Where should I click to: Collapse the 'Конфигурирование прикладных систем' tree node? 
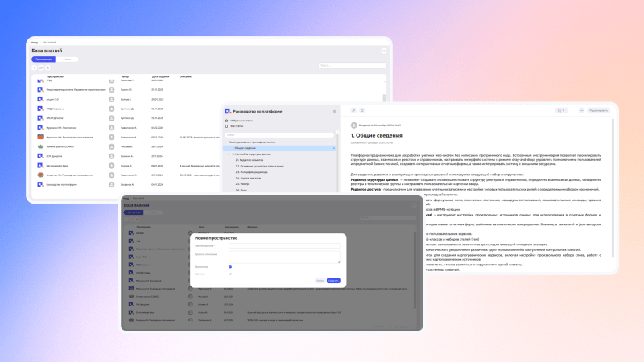coord(225,142)
